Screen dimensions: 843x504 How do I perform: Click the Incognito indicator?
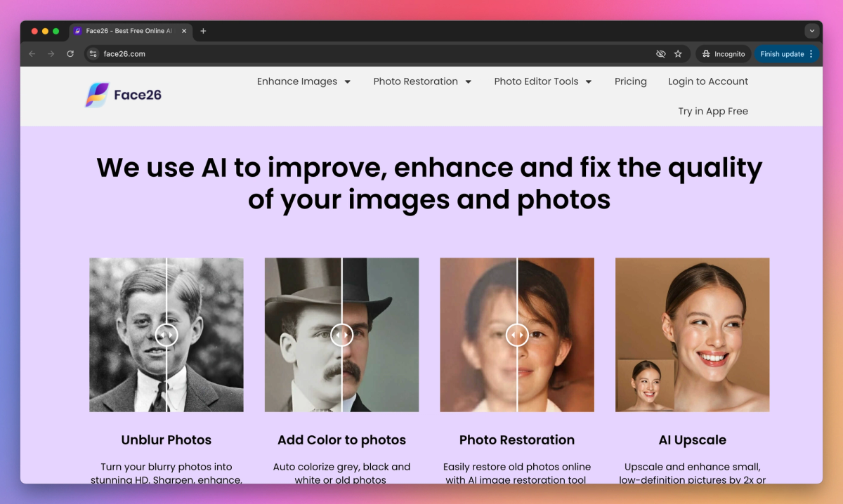(x=724, y=54)
